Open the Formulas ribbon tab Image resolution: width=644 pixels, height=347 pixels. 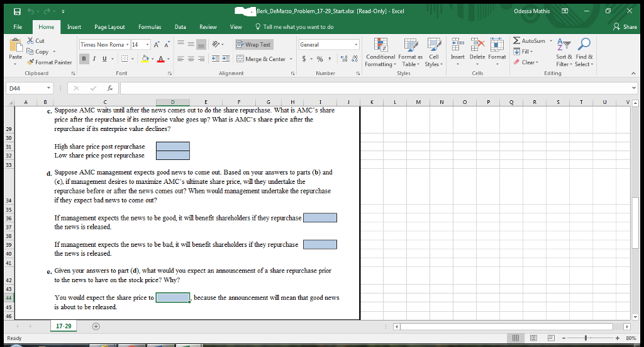(x=150, y=27)
